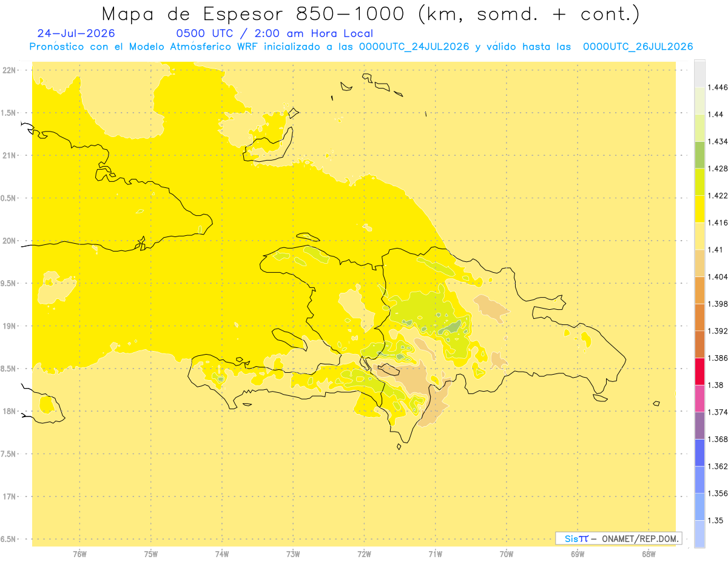Click the colorbar value '1.434'
The width and height of the screenshot is (728, 562).
(718, 142)
